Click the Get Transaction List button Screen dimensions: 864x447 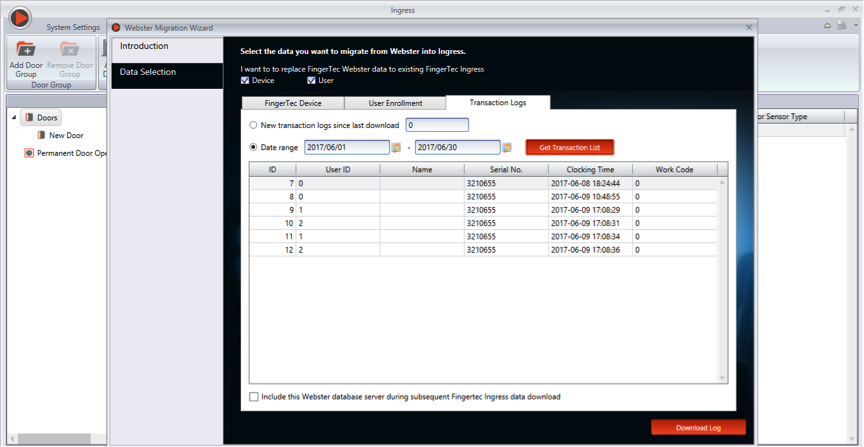(569, 147)
